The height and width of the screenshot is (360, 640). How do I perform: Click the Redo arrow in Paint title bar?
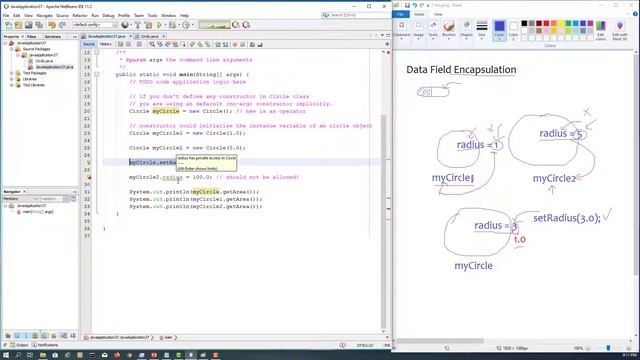coord(422,5)
